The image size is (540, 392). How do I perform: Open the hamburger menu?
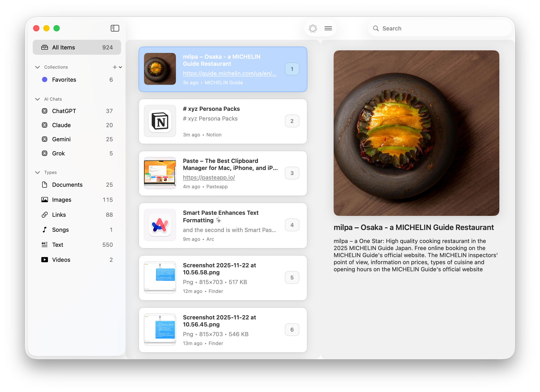328,28
